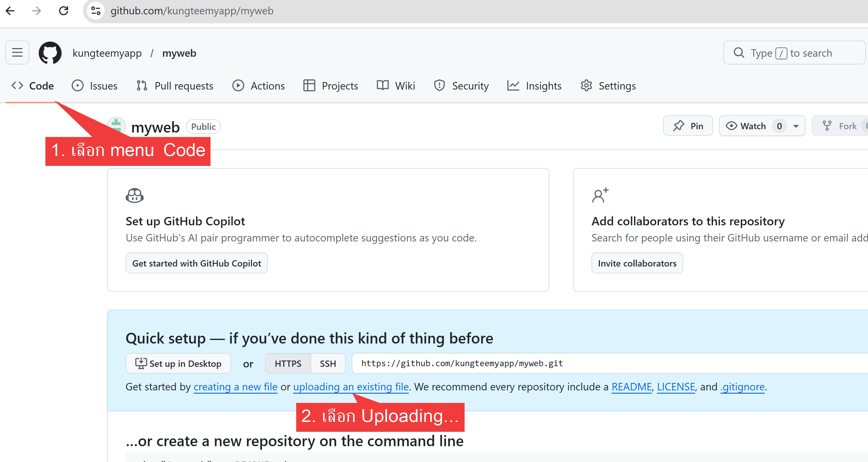Screen dimensions: 868x462
Task: Open the hamburger navigation menu
Action: tap(17, 53)
